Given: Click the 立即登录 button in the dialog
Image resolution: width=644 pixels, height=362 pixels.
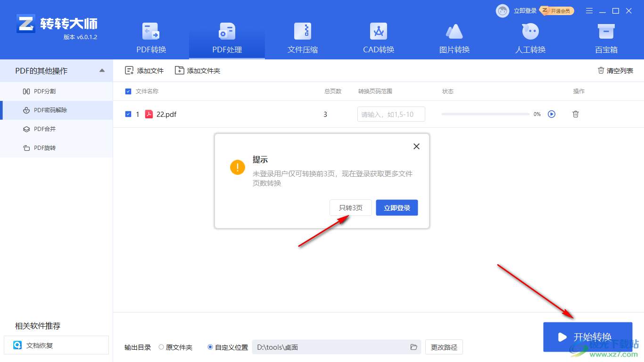Looking at the screenshot, I should coord(397,208).
